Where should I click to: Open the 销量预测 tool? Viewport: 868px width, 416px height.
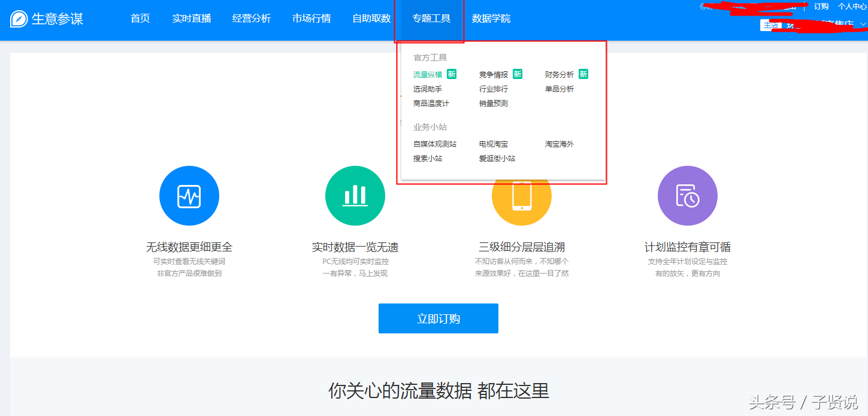point(494,102)
